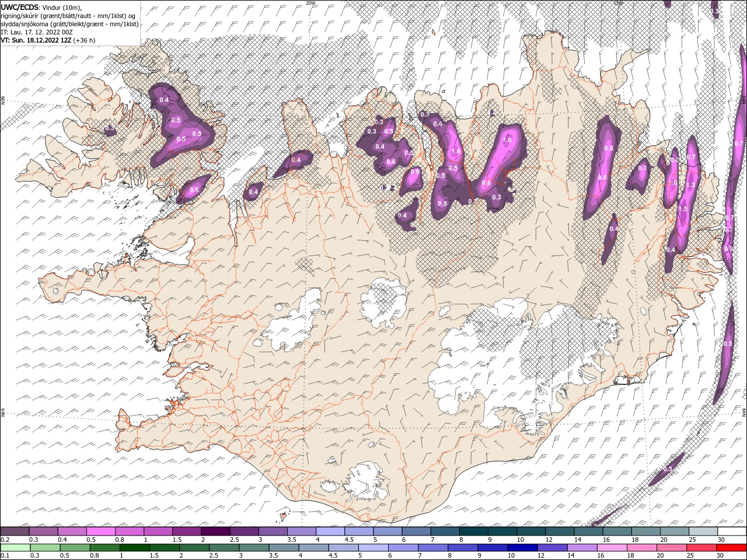
Task: Pick the light pink 16 swatch in lower legend
Action: [x=612, y=547]
